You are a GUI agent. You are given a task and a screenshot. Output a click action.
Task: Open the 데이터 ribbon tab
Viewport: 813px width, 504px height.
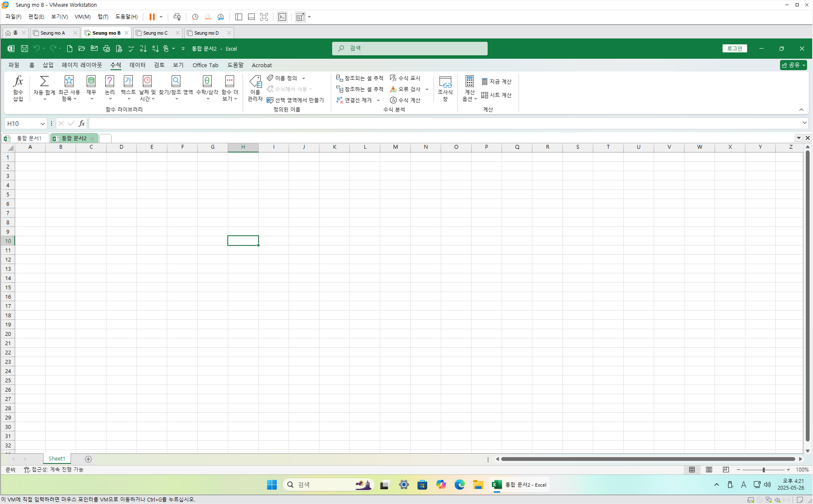point(137,65)
